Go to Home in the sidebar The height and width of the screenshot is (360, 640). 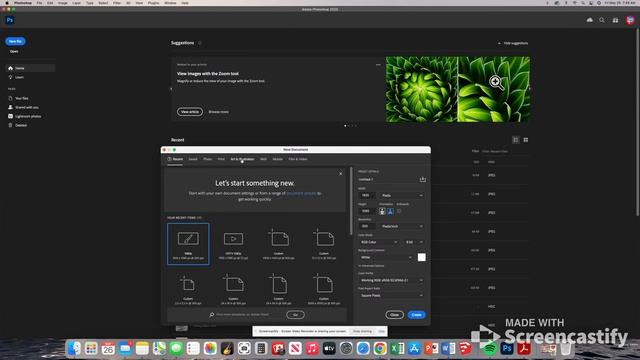tap(30, 68)
